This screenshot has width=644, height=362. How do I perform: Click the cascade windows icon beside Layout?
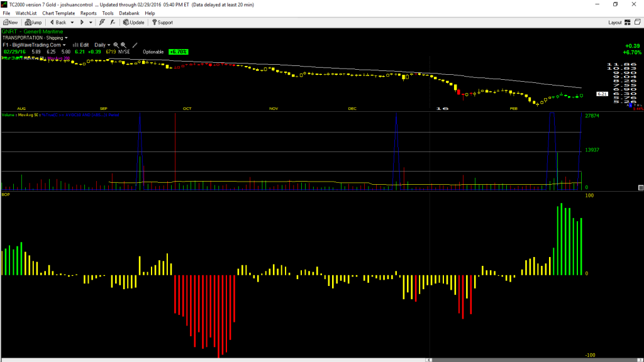coord(638,22)
